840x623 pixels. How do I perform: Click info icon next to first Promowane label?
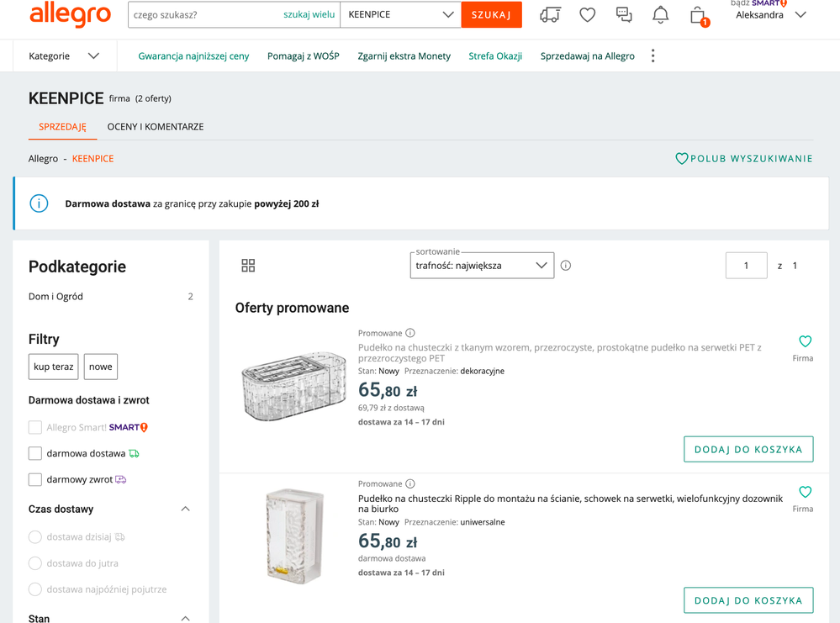click(x=409, y=333)
